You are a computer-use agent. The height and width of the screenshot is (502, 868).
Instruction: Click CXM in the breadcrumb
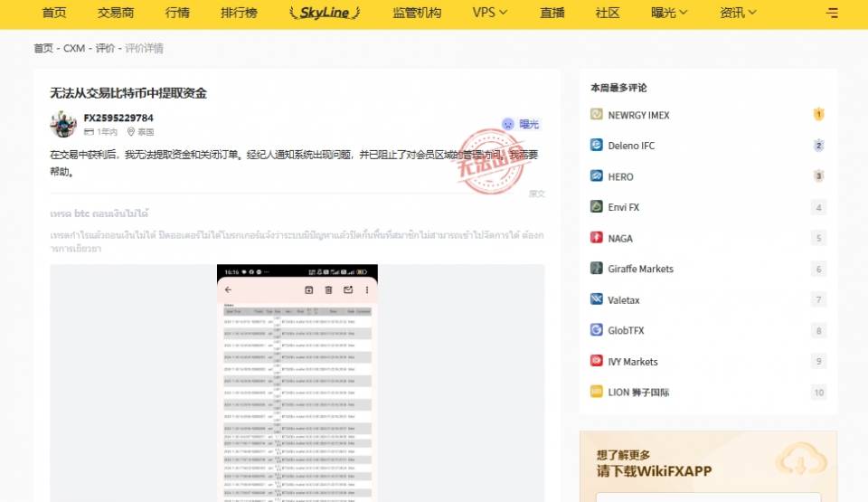(x=74, y=48)
